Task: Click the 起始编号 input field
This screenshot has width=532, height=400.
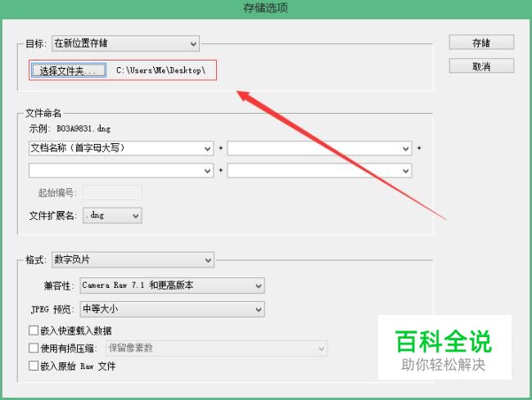Action: (112, 192)
